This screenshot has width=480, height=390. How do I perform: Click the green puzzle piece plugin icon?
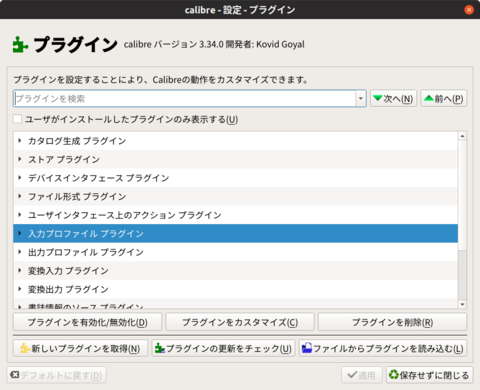coord(20,45)
